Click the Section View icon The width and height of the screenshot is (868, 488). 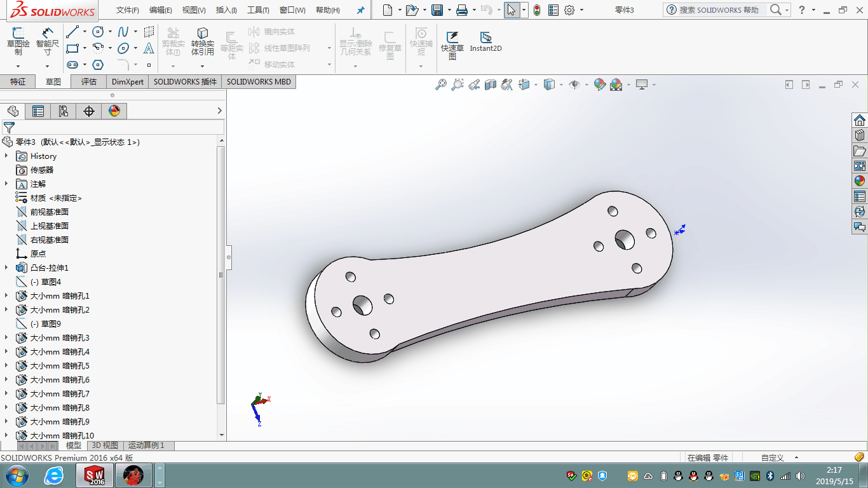[x=491, y=85]
